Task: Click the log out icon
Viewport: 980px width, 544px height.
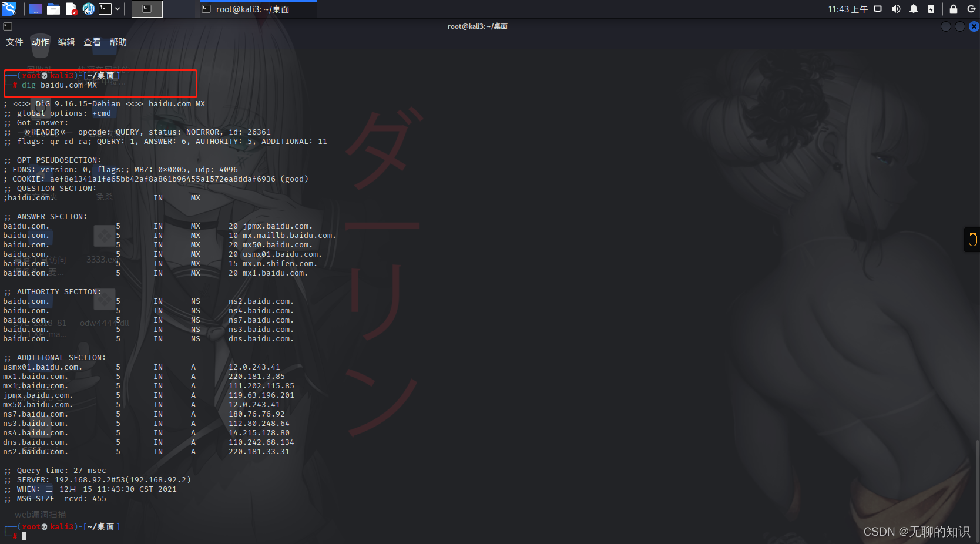Action: click(972, 9)
